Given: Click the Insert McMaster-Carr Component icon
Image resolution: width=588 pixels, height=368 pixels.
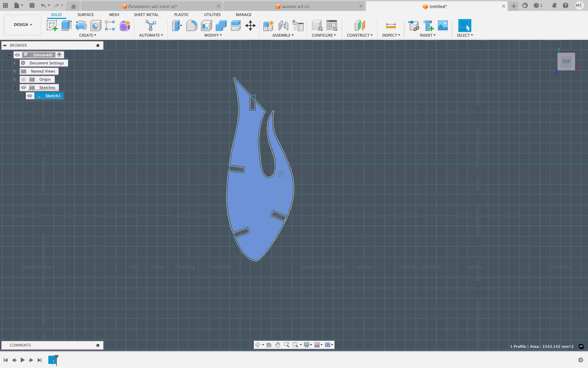Looking at the screenshot, I should coord(428,26).
